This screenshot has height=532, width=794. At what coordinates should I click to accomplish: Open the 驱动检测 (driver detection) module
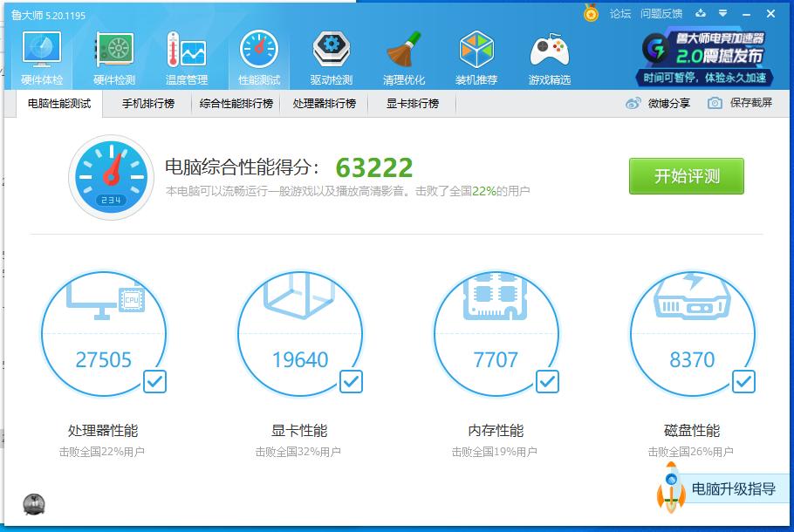[331, 57]
